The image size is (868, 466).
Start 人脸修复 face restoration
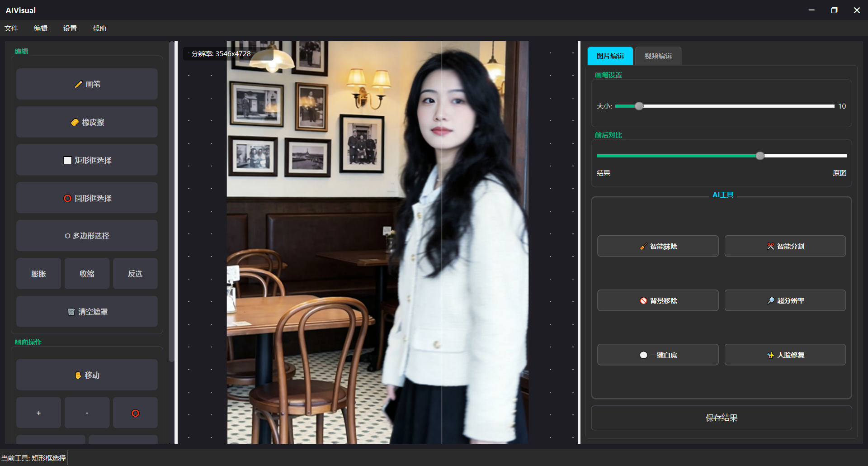point(785,355)
